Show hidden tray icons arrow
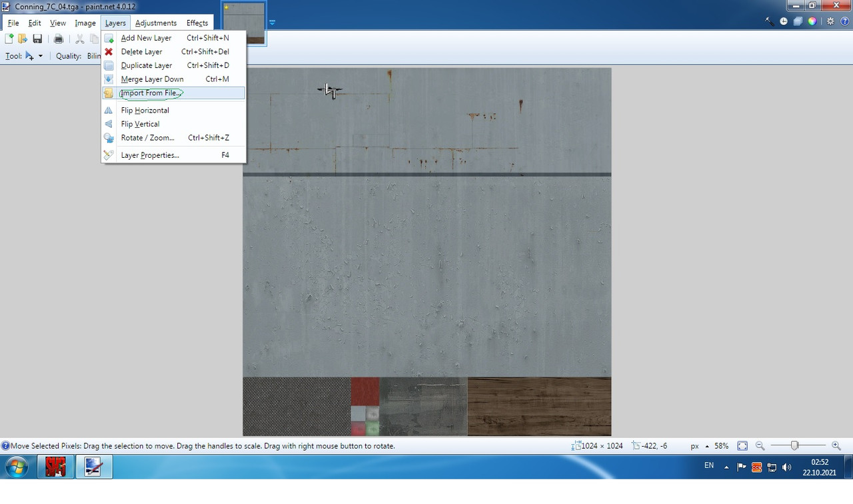 point(726,467)
